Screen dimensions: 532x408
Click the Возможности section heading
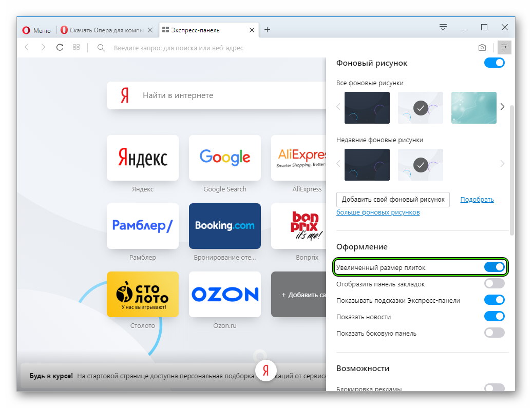point(363,368)
